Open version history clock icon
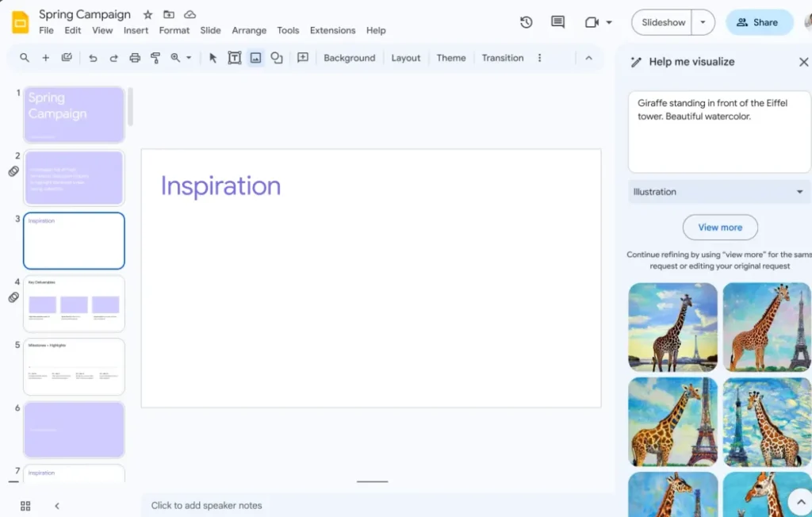This screenshot has height=517, width=812. point(527,22)
